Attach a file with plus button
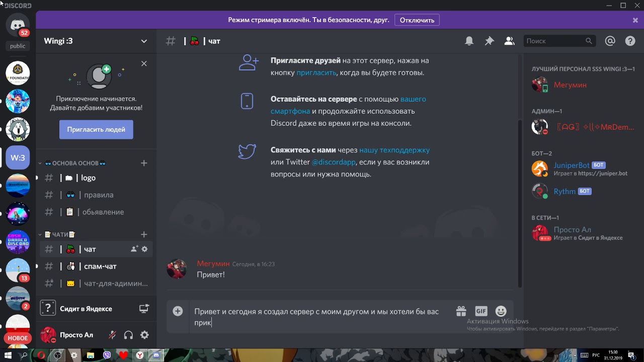Viewport: 644px width, 362px height. point(178,311)
